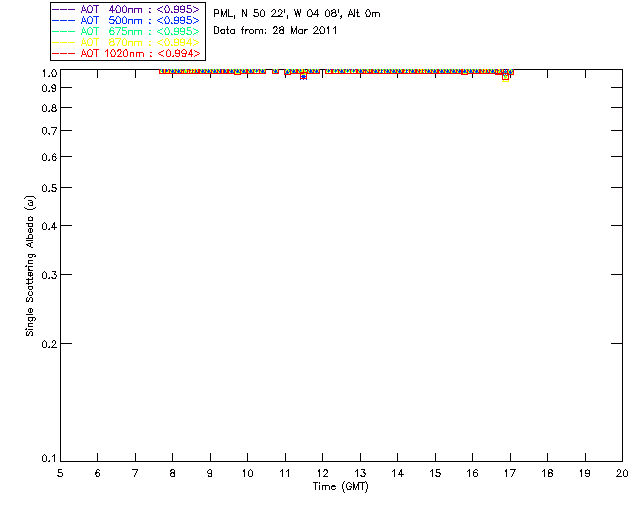640x512 pixels.
Task: Click the 8 hour x-axis label
Action: point(172,473)
